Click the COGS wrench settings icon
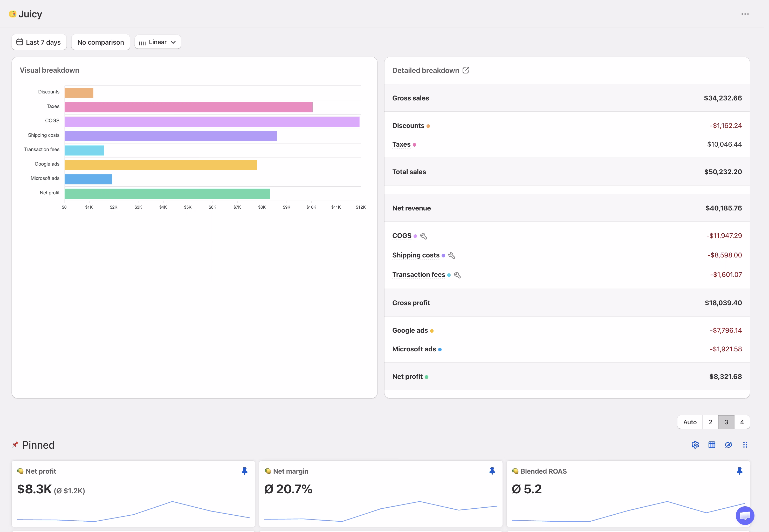The image size is (769, 532). [x=423, y=236]
